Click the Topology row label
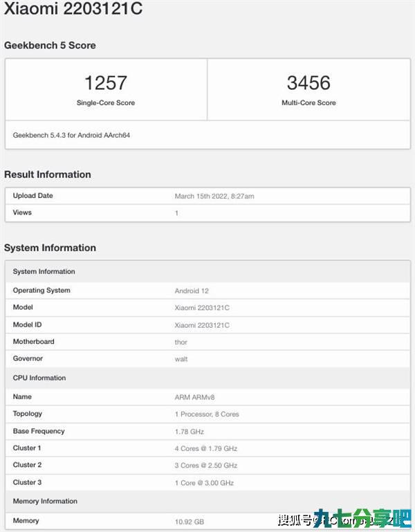The width and height of the screenshot is (415, 532). pyautogui.click(x=28, y=414)
